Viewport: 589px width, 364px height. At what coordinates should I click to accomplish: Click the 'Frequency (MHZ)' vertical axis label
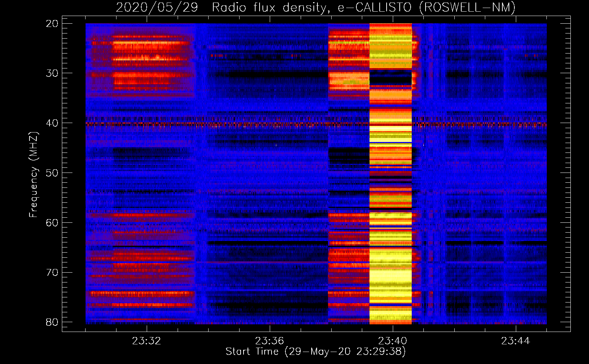pos(33,175)
